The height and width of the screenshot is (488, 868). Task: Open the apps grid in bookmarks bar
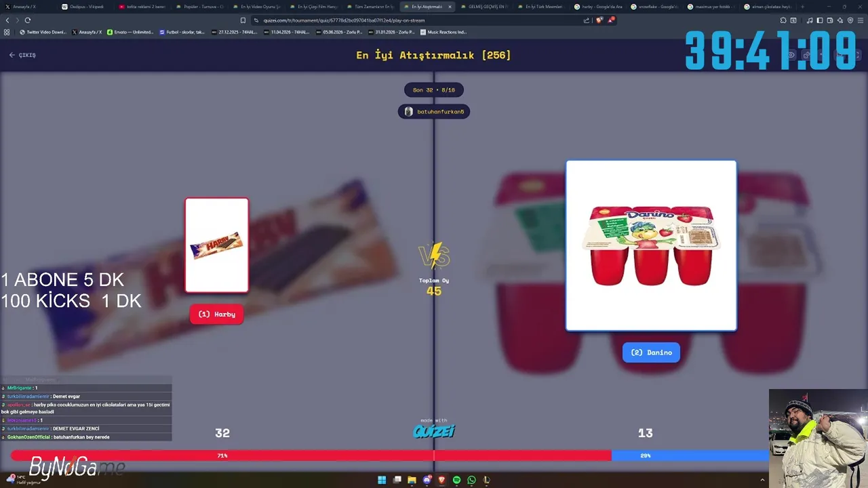tap(7, 32)
